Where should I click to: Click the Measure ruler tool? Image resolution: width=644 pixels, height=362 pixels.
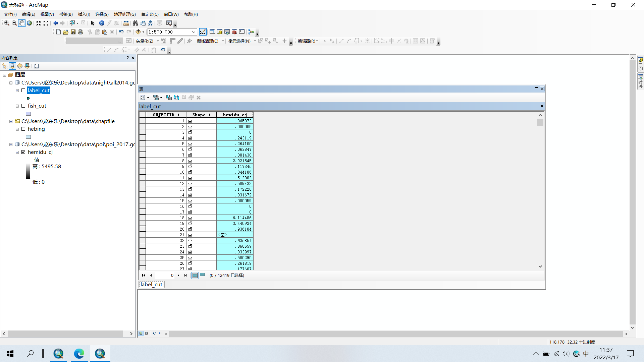(126, 23)
